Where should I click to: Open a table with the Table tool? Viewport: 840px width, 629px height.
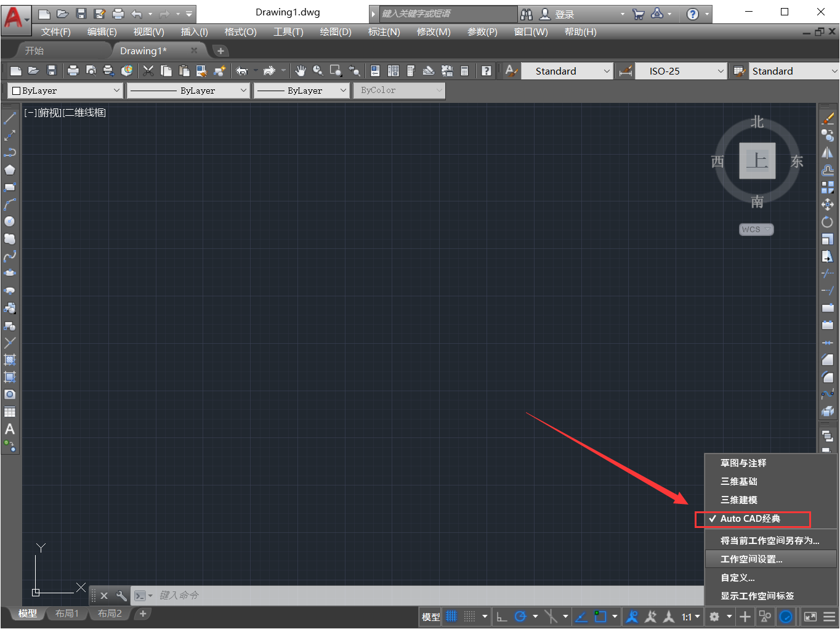pos(10,412)
